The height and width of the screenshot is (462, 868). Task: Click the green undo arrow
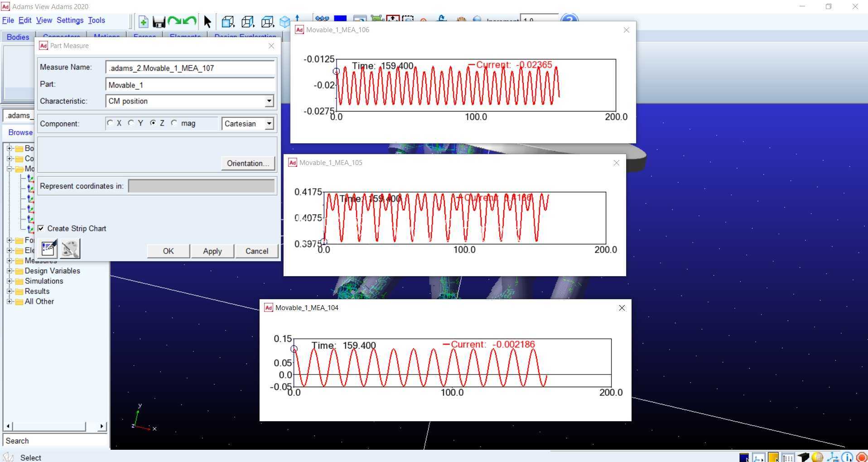point(189,21)
